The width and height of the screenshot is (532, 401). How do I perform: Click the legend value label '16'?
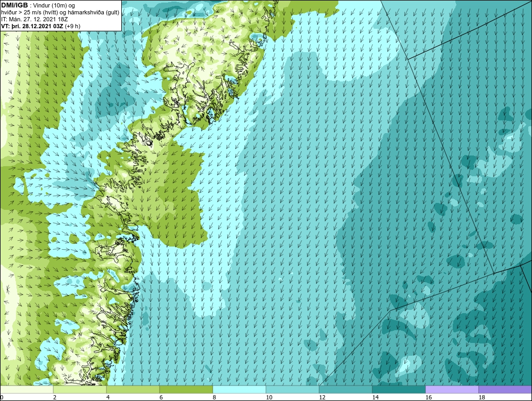pyautogui.click(x=428, y=397)
